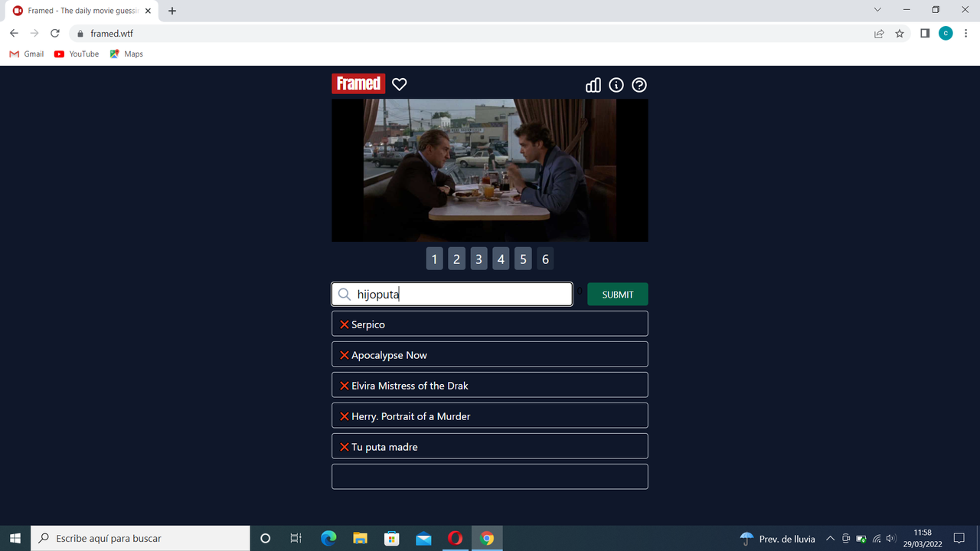980x551 pixels.
Task: Show movie frame 3
Action: 479,259
